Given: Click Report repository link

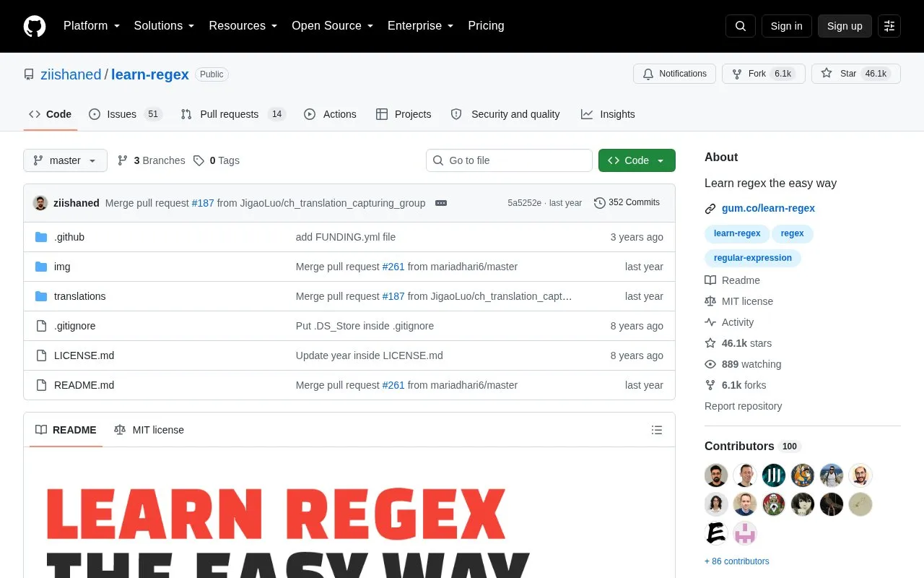Looking at the screenshot, I should pos(743,406).
